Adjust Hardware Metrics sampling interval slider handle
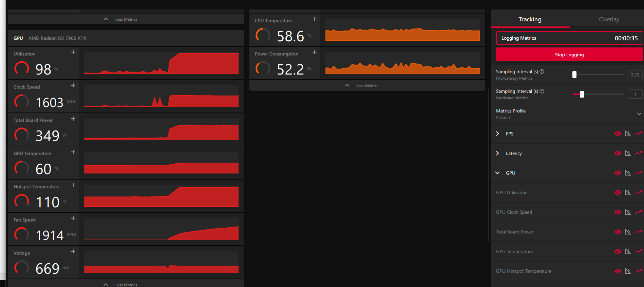644x287 pixels. point(582,94)
